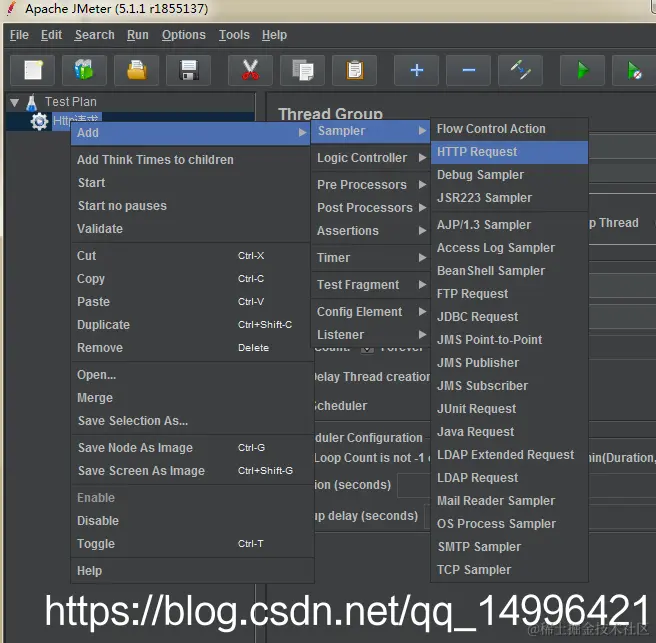Save the test plan with floppy icon
The image size is (656, 643).
pyautogui.click(x=189, y=70)
